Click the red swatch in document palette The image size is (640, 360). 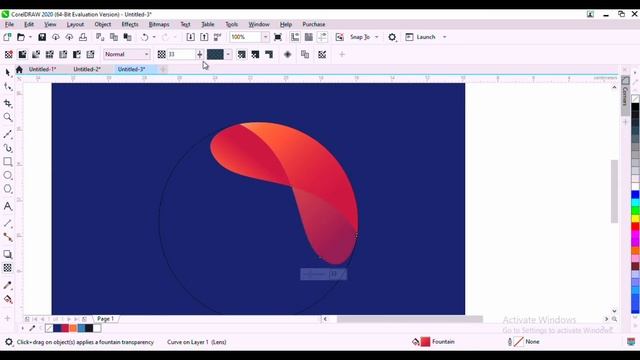(65, 328)
